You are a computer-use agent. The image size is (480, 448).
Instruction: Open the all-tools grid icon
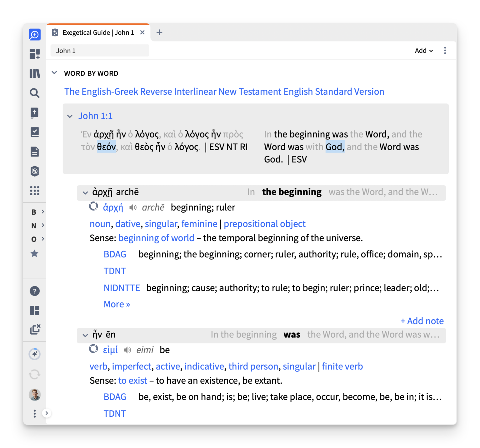pyautogui.click(x=35, y=191)
